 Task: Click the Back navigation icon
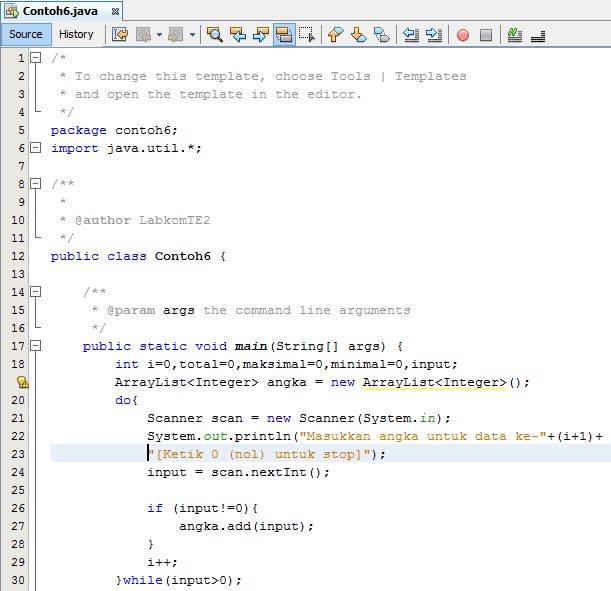pyautogui.click(x=143, y=35)
